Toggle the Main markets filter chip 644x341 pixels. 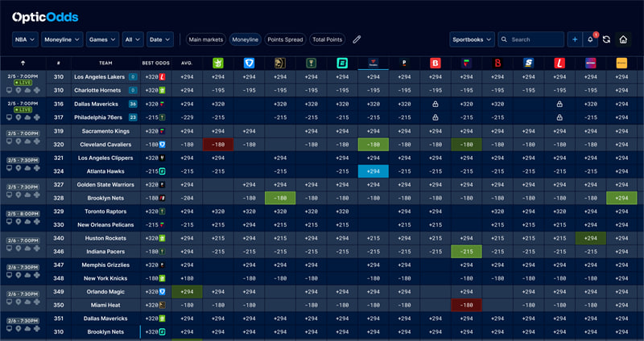pyautogui.click(x=204, y=39)
